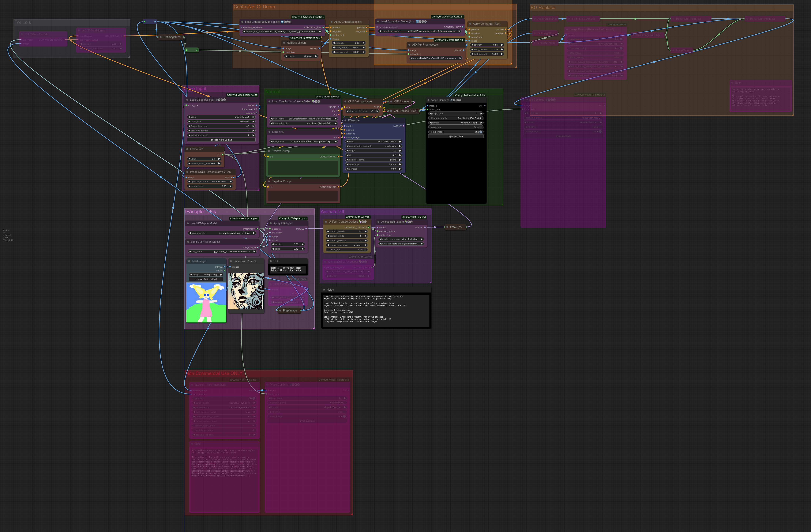Click Sync playback in black Video Combine node
Screen dimensions: 811x532
(456, 136)
